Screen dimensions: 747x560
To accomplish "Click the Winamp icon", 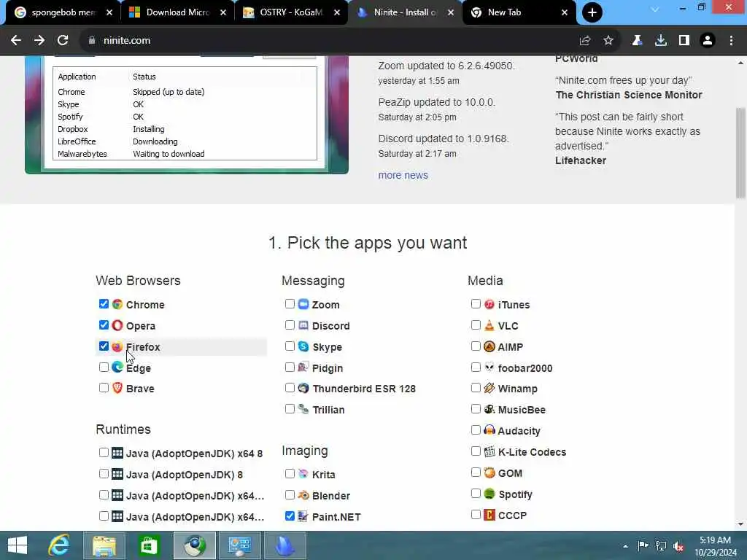I will click(x=489, y=388).
